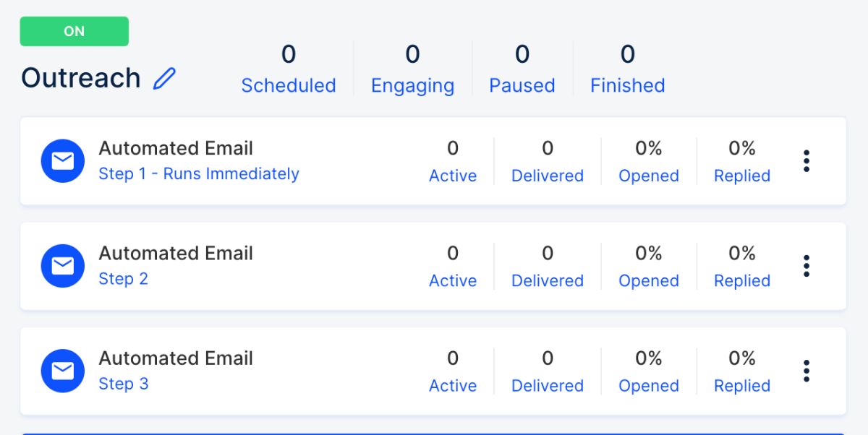This screenshot has width=868, height=435.
Task: View Delivered stat for Step 2
Action: 548,280
